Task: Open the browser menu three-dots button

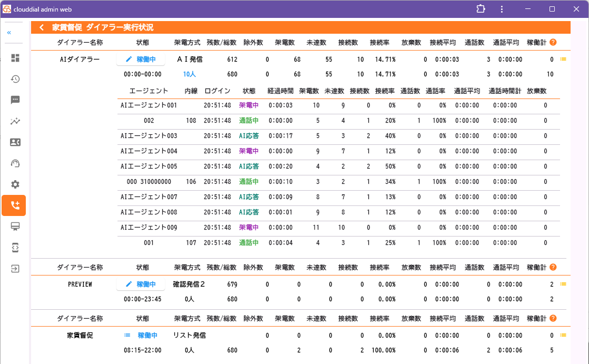Action: 502,9
